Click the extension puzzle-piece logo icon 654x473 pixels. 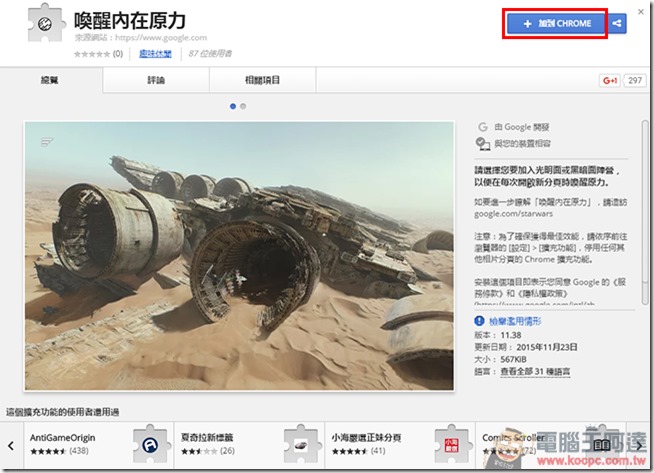tap(46, 23)
